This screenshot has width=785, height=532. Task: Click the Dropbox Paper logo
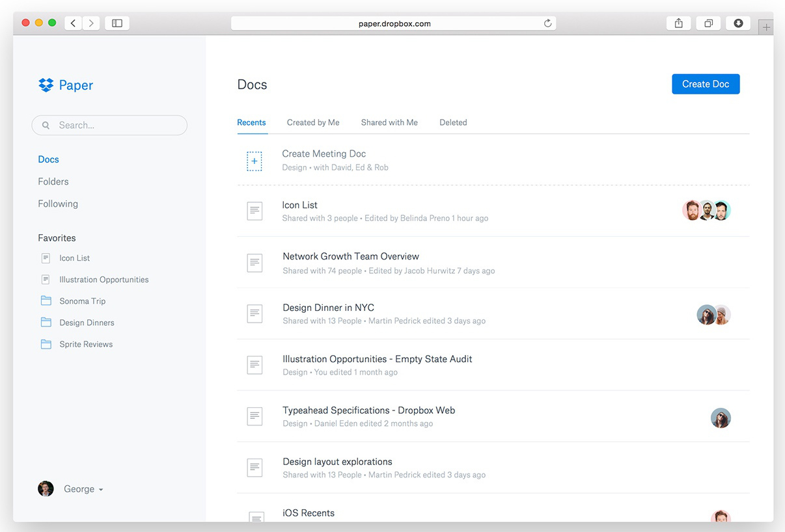tap(65, 85)
